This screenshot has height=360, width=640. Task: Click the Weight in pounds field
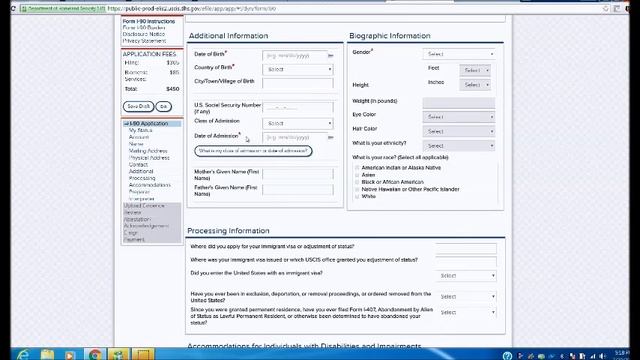pyautogui.click(x=459, y=103)
